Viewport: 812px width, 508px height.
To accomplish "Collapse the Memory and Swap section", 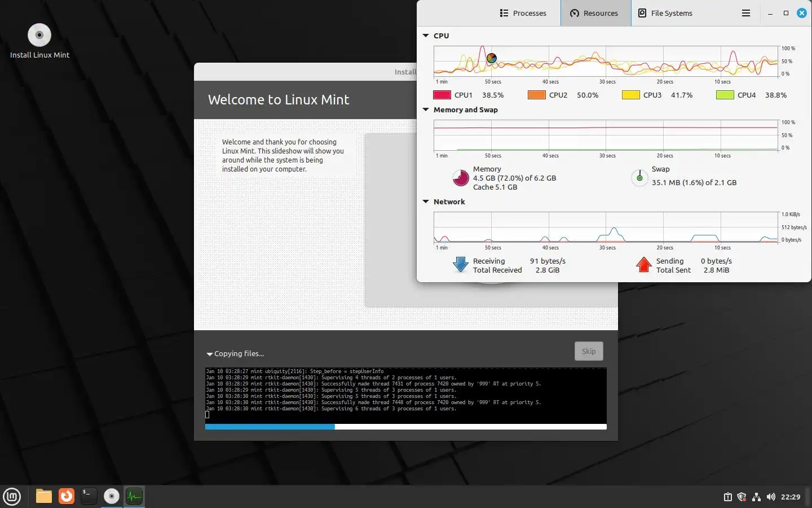I will point(426,110).
